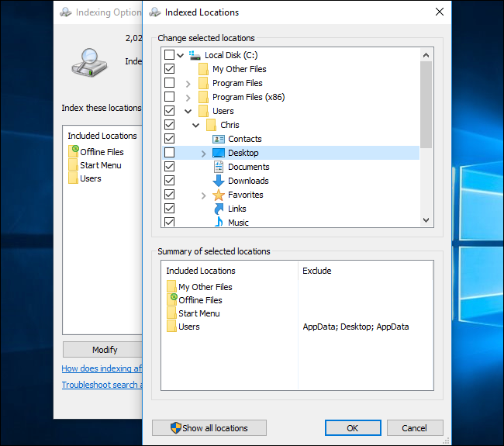Expand the Program Files folder

pos(188,84)
